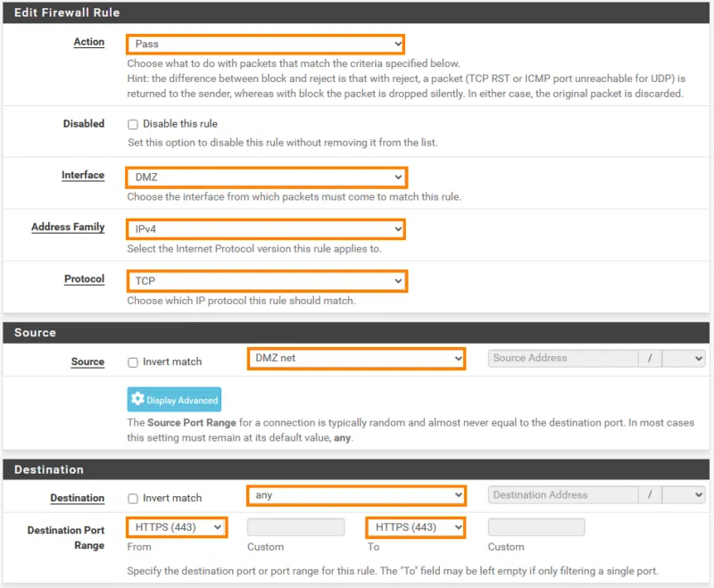This screenshot has height=588, width=714.
Task: Click the Interface label link
Action: pos(83,175)
